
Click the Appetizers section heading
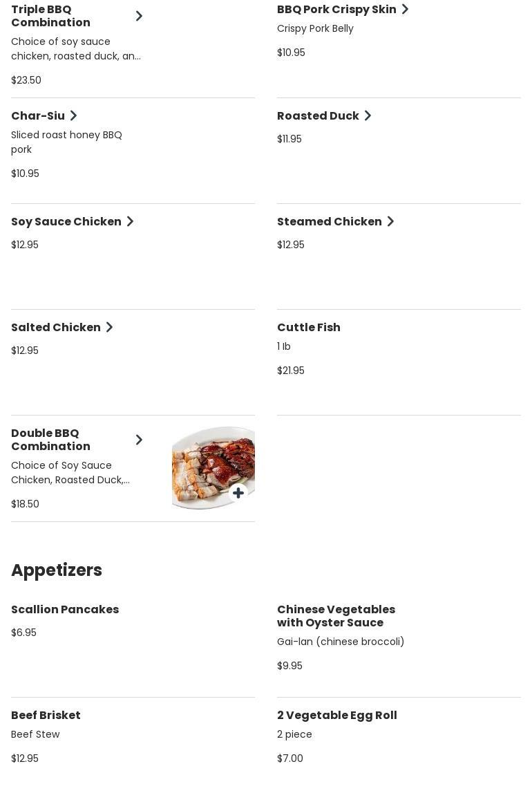pos(57,570)
